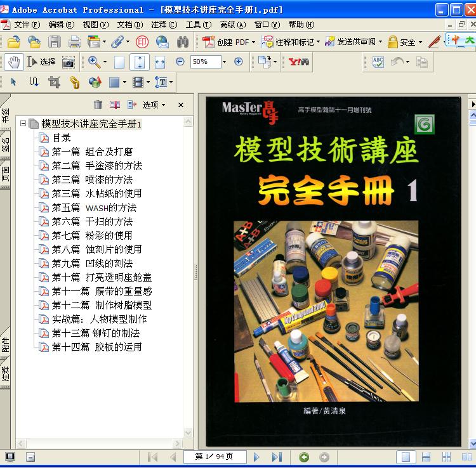Open bookmark 第五篇 WASH的方法
476x468 pixels.
tap(94, 207)
